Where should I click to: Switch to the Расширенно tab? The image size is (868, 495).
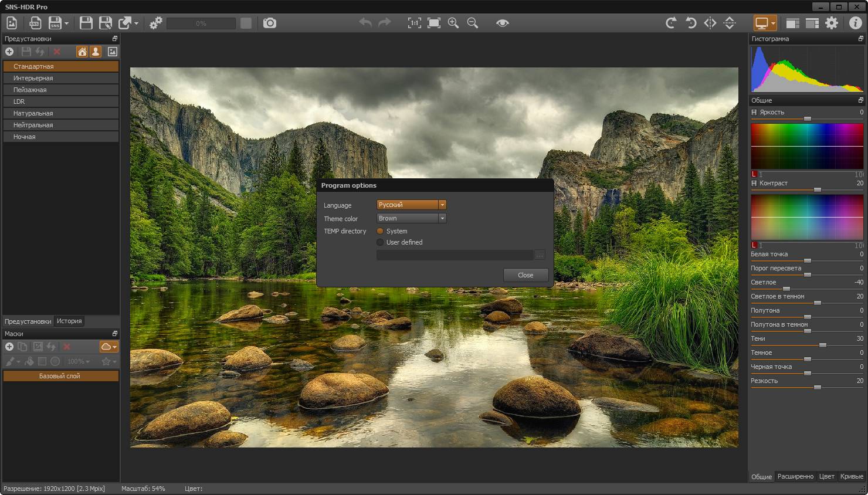click(795, 476)
